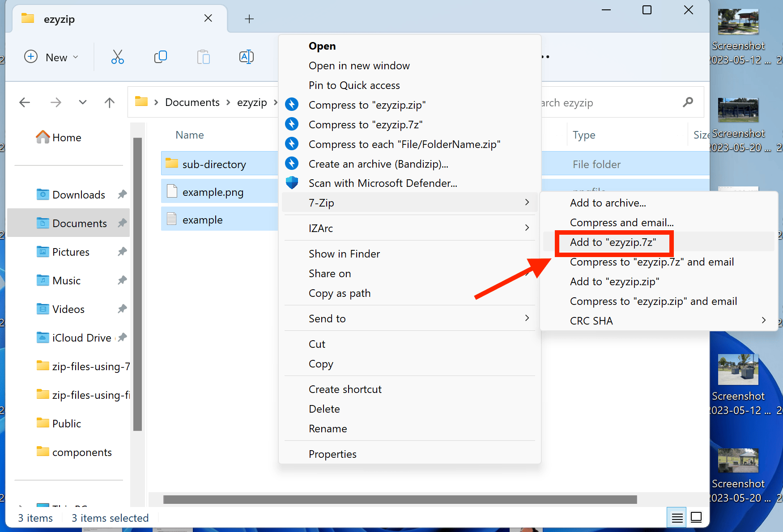Navigate up one folder with the up arrow
The height and width of the screenshot is (532, 783).
109,102
